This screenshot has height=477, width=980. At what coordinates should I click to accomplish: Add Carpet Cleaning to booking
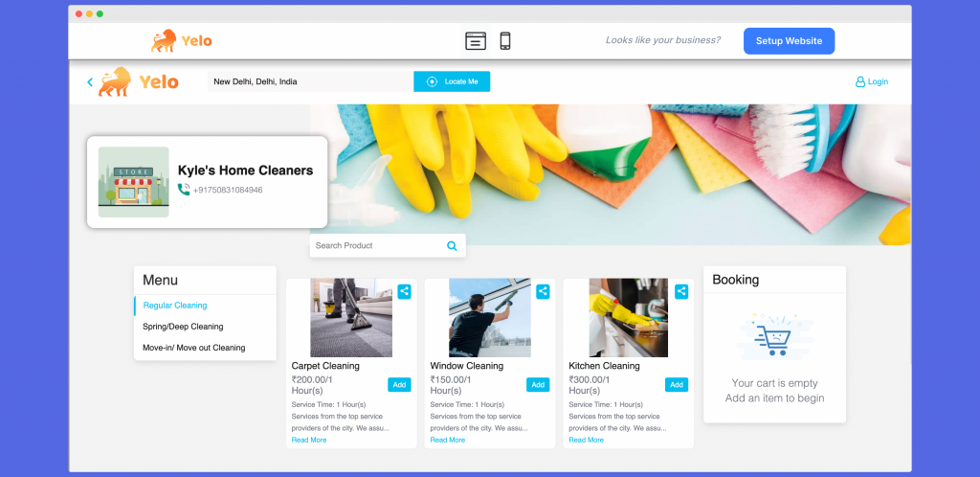point(399,385)
